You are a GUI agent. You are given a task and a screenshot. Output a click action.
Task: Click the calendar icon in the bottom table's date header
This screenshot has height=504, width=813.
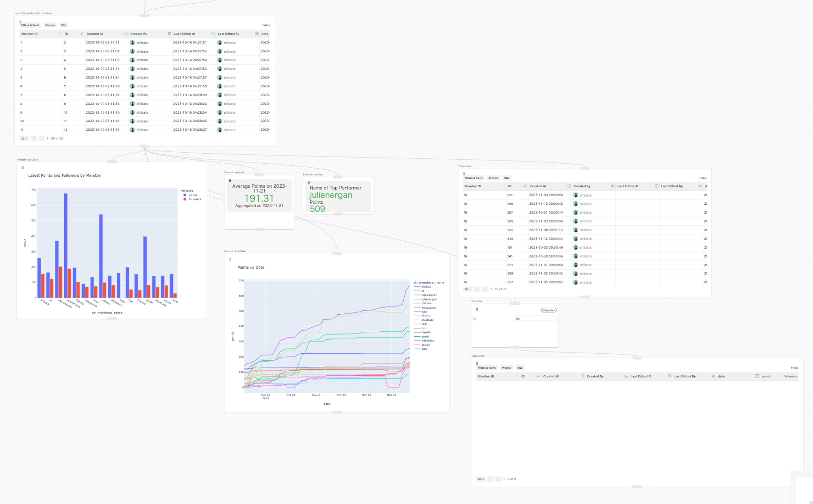click(x=757, y=376)
